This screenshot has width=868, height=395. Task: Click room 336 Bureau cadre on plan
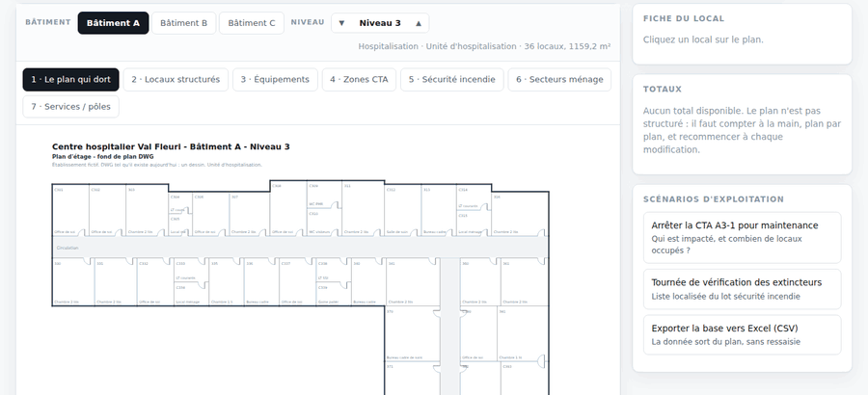[261, 282]
